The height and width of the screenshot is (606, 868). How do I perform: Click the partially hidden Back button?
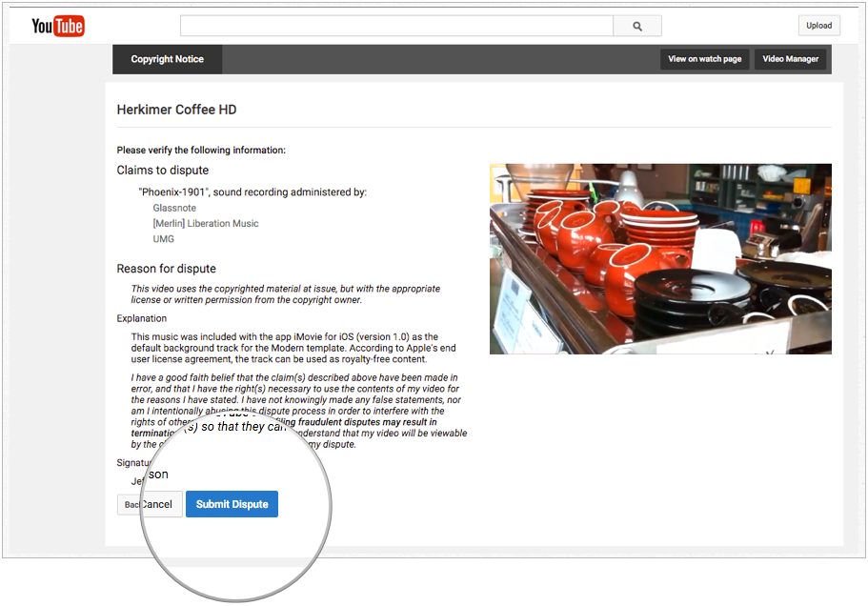coord(129,504)
